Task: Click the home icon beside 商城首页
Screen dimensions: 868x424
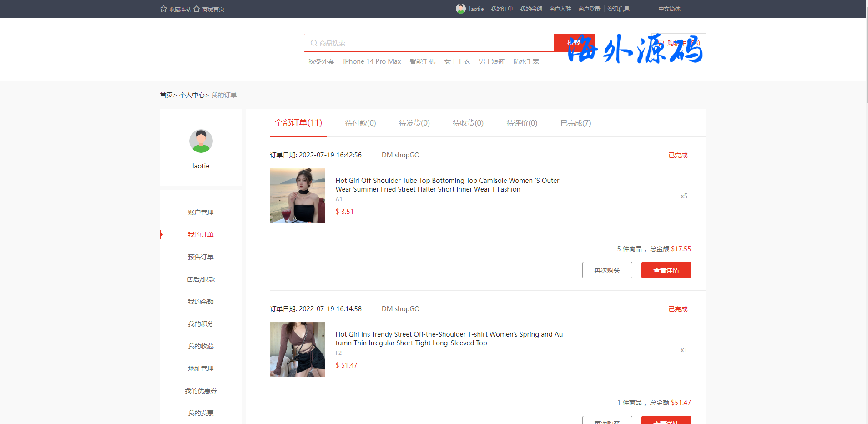Action: [197, 9]
